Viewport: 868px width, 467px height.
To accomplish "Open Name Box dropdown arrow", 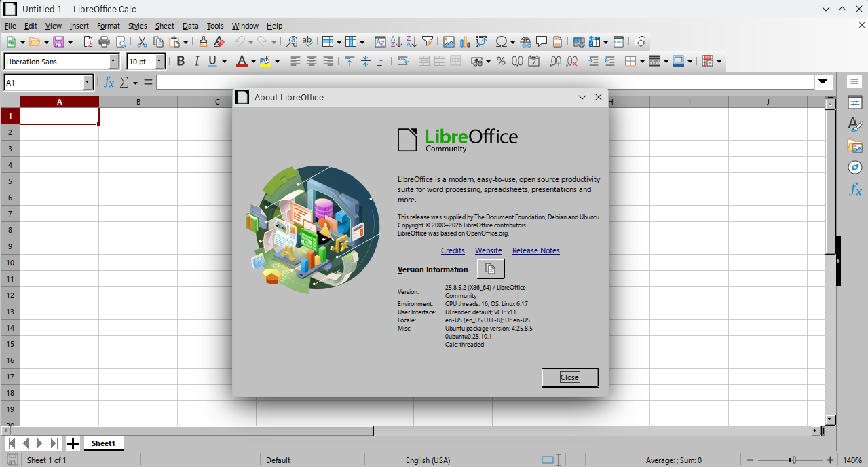I will (88, 82).
